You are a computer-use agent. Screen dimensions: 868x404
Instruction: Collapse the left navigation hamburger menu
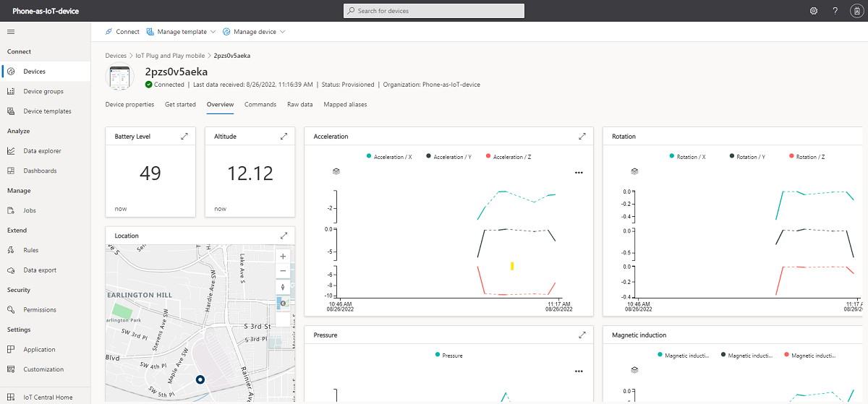pyautogui.click(x=11, y=32)
